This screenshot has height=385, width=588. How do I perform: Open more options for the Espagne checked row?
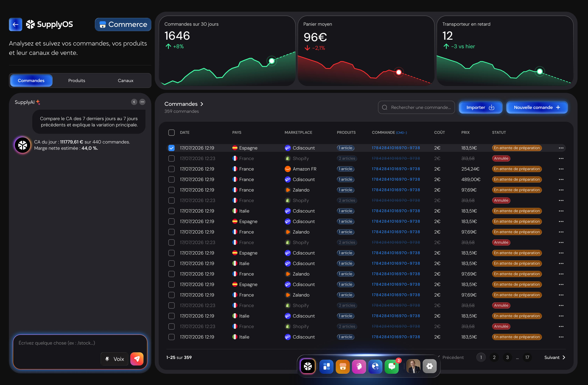pyautogui.click(x=561, y=148)
